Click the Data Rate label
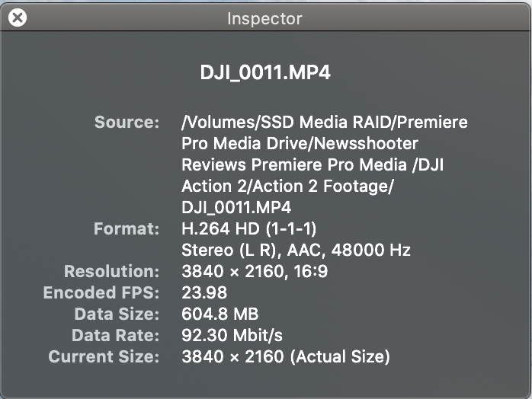 click(116, 335)
